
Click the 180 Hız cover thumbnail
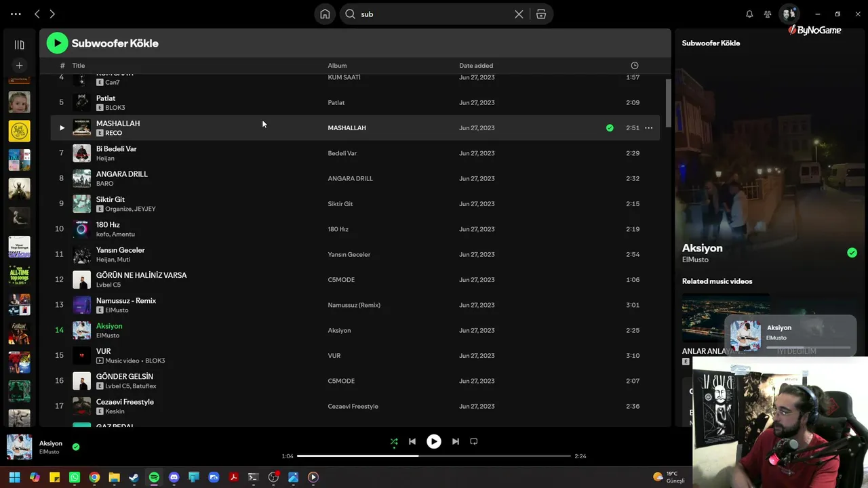pyautogui.click(x=81, y=229)
